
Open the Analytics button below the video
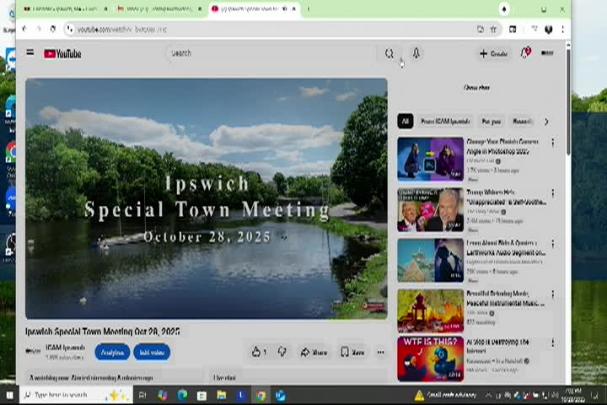point(112,352)
